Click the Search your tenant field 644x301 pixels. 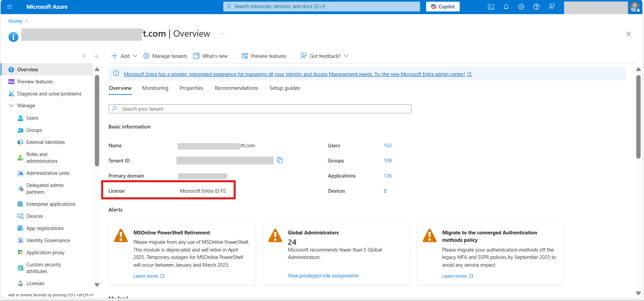(x=260, y=109)
